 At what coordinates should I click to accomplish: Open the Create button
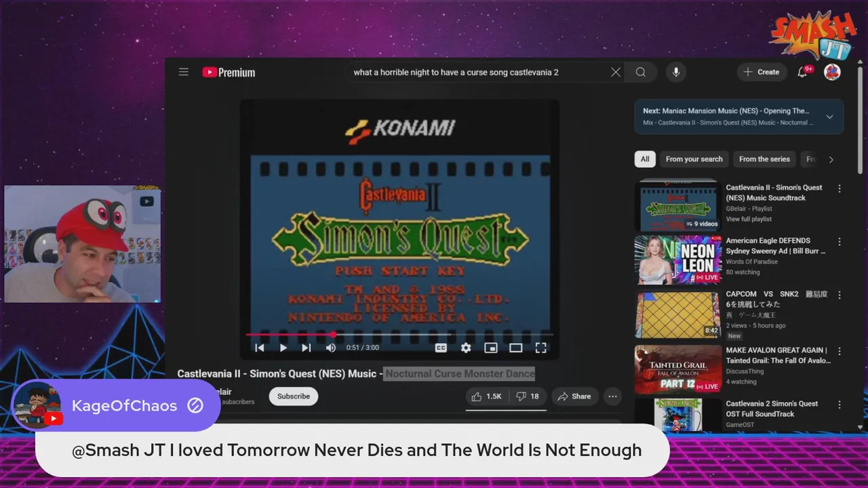pyautogui.click(x=762, y=72)
